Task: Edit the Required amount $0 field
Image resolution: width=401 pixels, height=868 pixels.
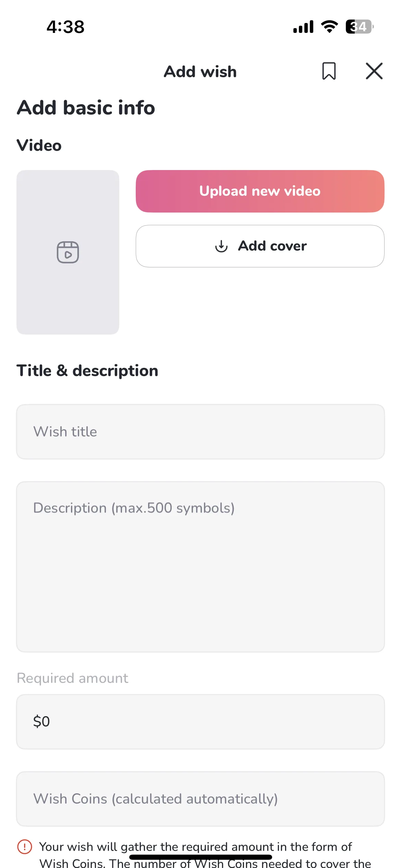Action: (x=200, y=722)
